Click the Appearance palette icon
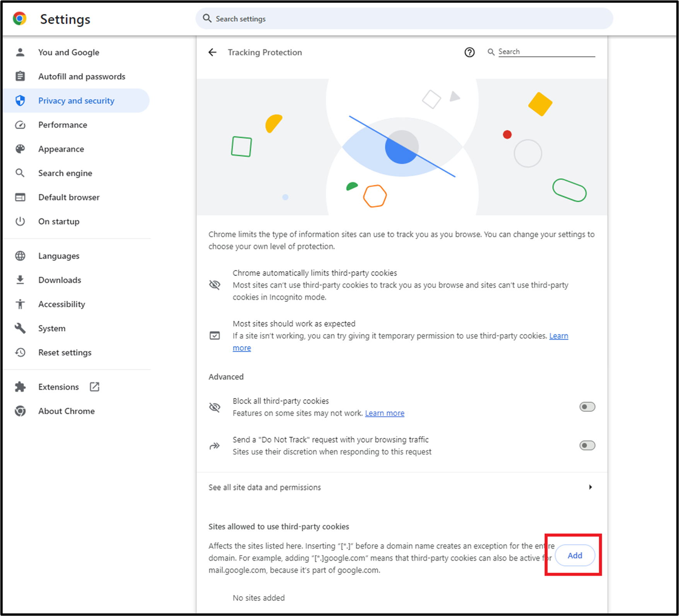The image size is (679, 616). (20, 149)
